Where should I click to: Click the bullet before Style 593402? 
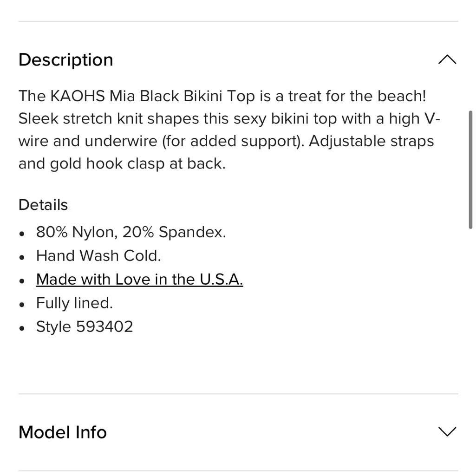(22, 328)
